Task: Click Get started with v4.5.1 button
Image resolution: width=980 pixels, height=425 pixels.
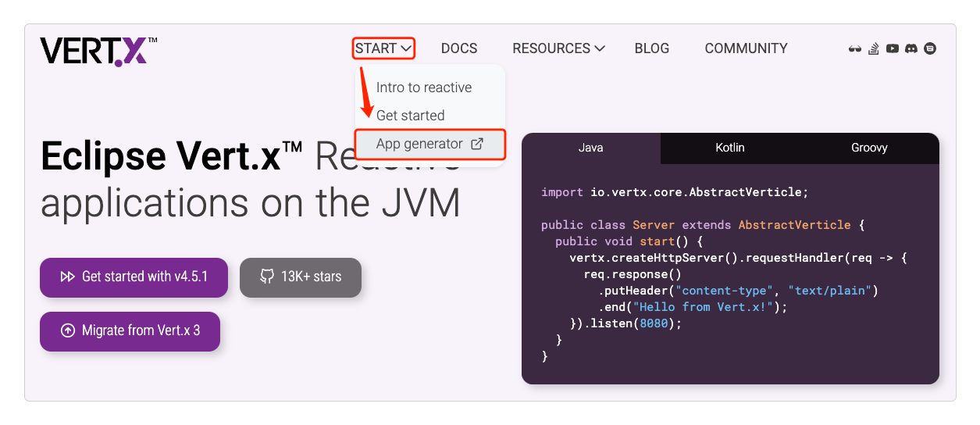Action: 134,277
